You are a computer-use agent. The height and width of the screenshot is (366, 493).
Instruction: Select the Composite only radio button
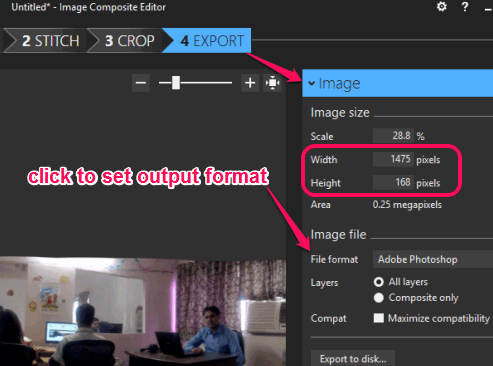(379, 298)
